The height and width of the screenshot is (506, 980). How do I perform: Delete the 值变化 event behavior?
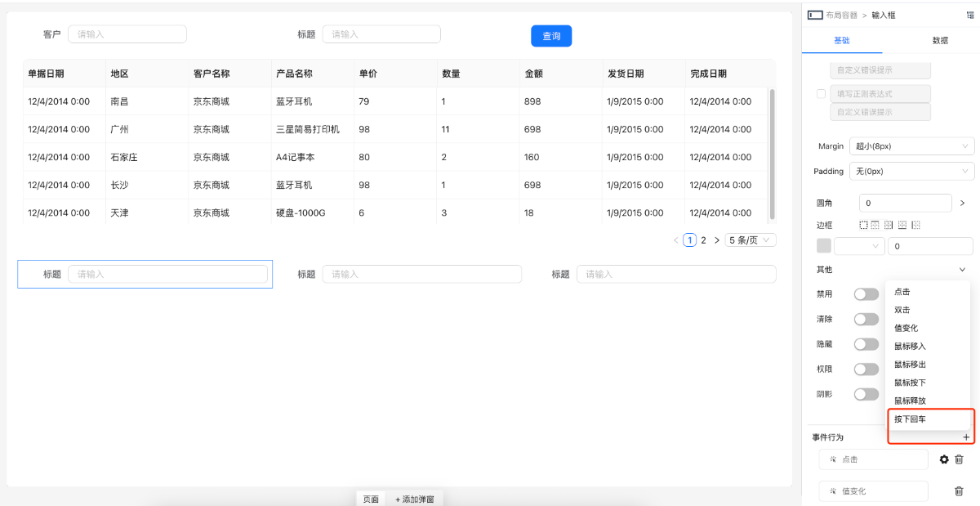coord(957,490)
